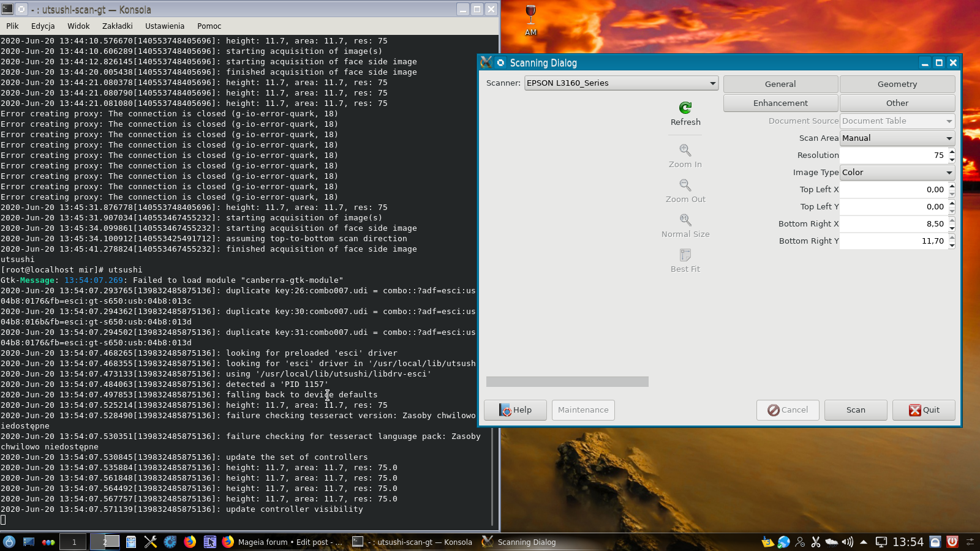Click the Quit button

[924, 410]
